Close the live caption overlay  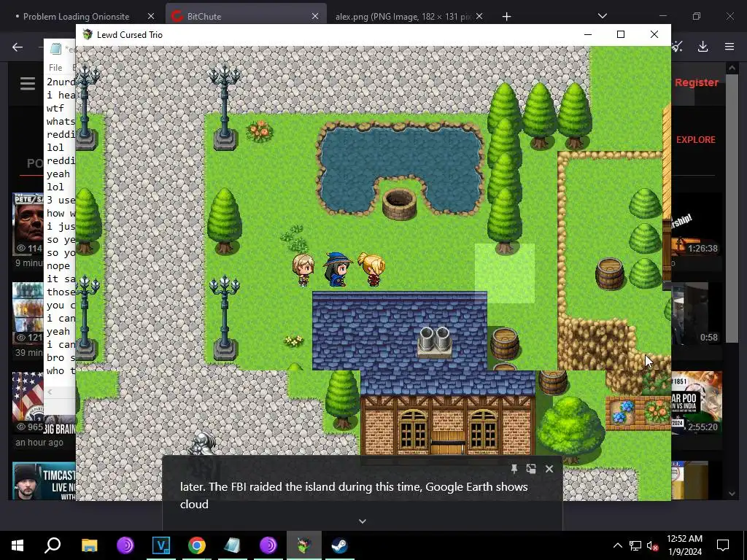point(549,469)
